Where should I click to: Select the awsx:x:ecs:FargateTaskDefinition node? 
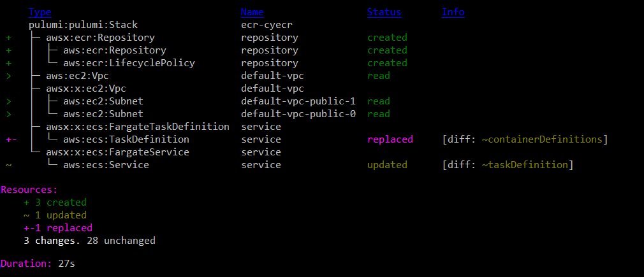(138, 127)
